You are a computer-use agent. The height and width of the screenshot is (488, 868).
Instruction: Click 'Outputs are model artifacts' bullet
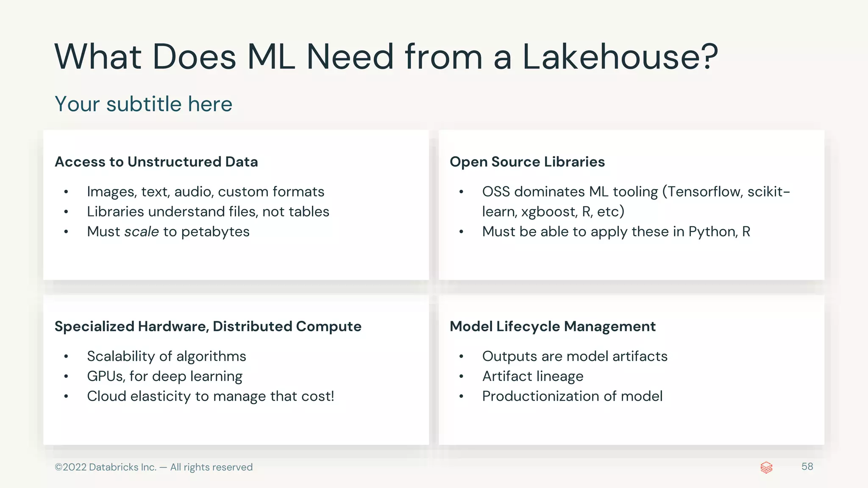(x=575, y=356)
